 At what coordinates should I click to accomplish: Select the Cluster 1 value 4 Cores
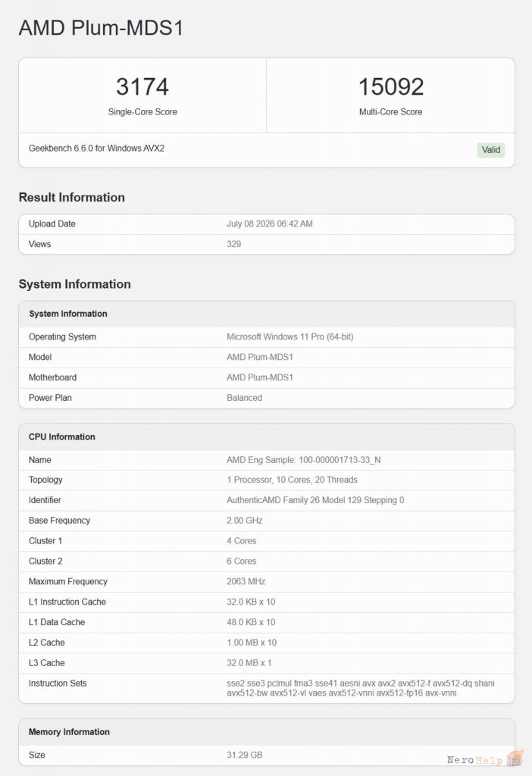pyautogui.click(x=242, y=540)
